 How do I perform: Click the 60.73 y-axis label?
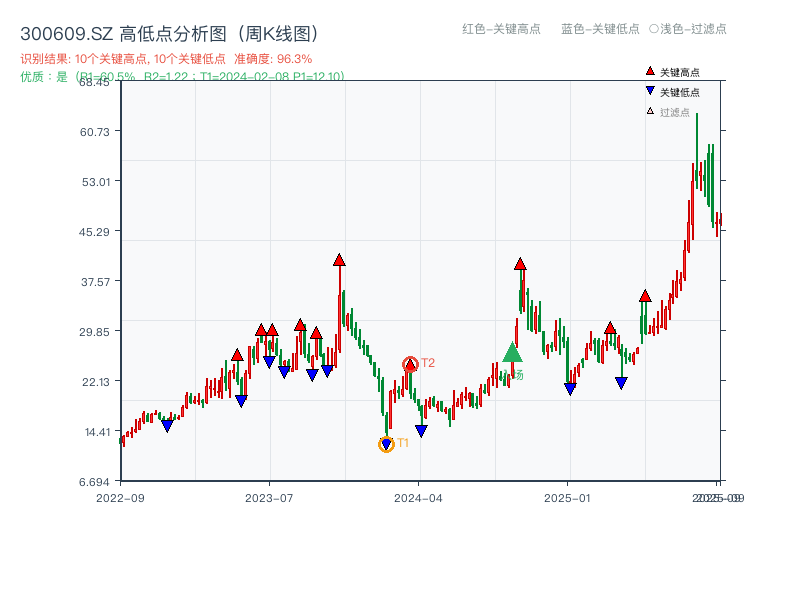[x=94, y=132]
